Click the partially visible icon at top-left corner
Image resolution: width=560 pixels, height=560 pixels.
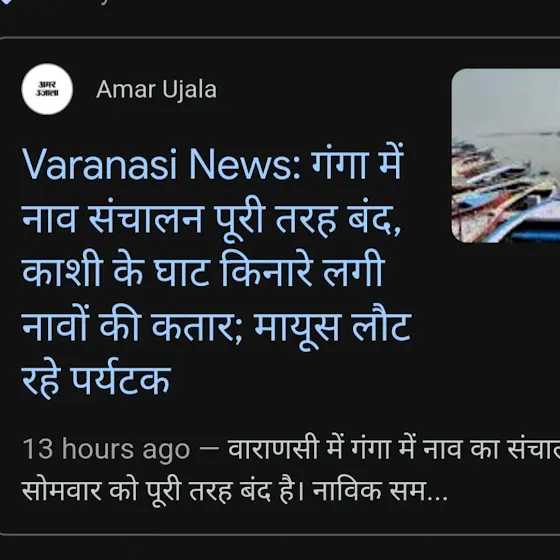[5, 2]
